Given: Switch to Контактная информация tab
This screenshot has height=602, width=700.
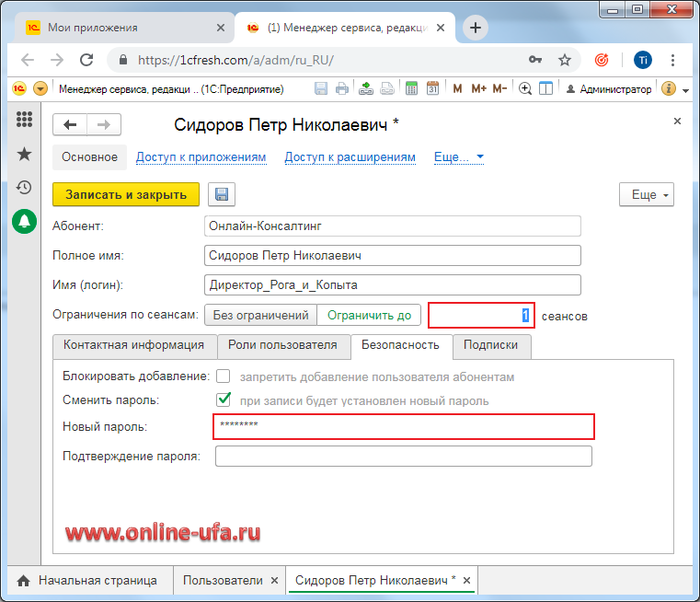Looking at the screenshot, I should point(134,345).
